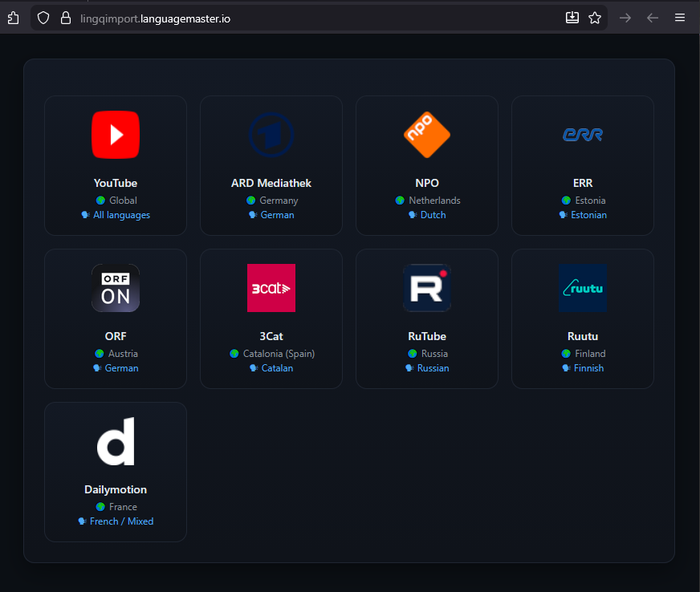Select the RuTube R logo
Viewport: 700px width, 592px height.
click(x=427, y=288)
